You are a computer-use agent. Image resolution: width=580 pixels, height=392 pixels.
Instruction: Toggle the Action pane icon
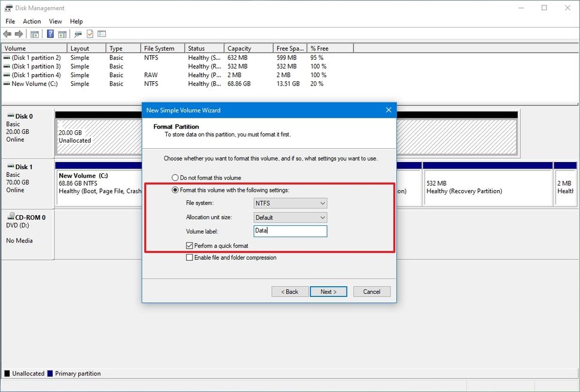(x=62, y=33)
